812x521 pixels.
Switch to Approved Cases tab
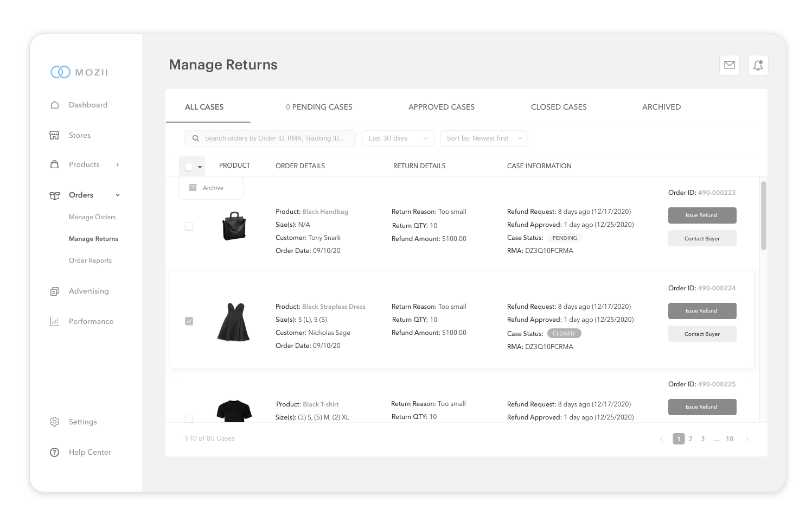[442, 107]
